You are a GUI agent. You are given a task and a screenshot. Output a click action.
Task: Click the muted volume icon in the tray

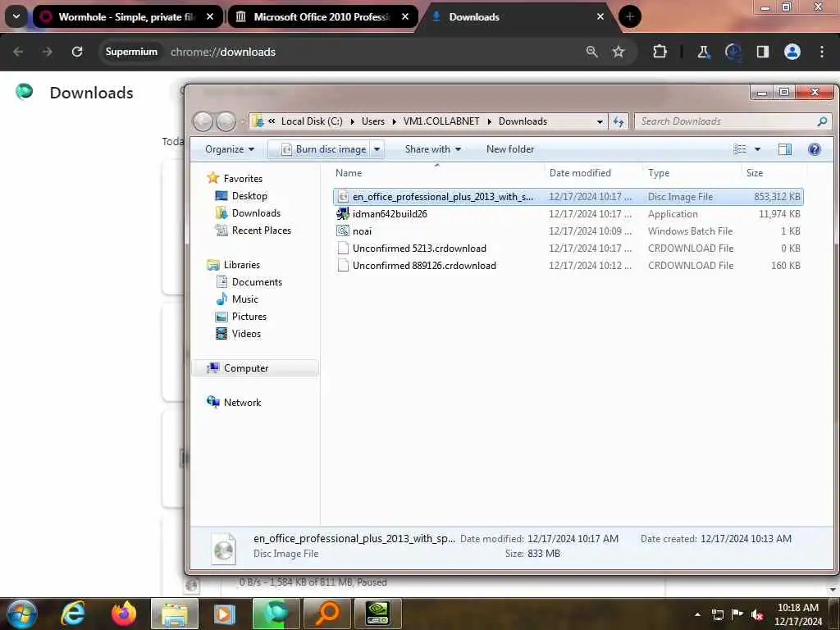757,615
